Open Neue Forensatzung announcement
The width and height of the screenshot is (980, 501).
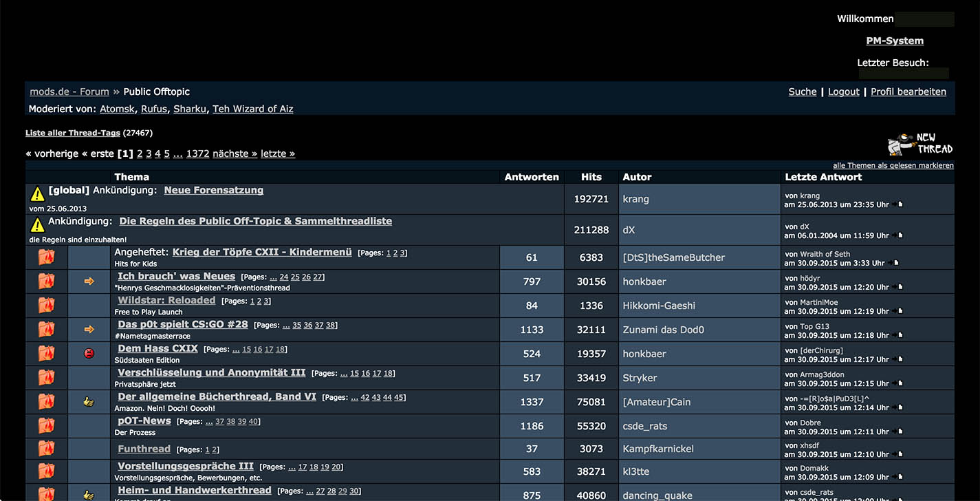pyautogui.click(x=214, y=190)
